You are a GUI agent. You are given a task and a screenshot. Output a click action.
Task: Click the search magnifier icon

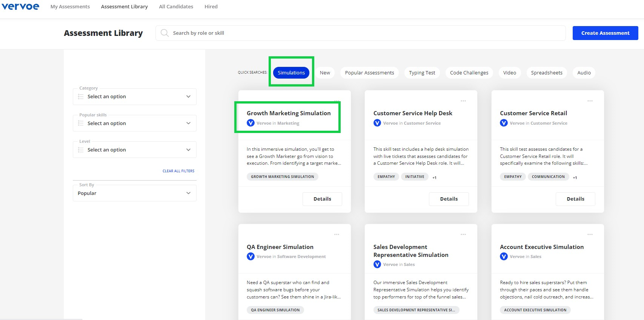164,33
